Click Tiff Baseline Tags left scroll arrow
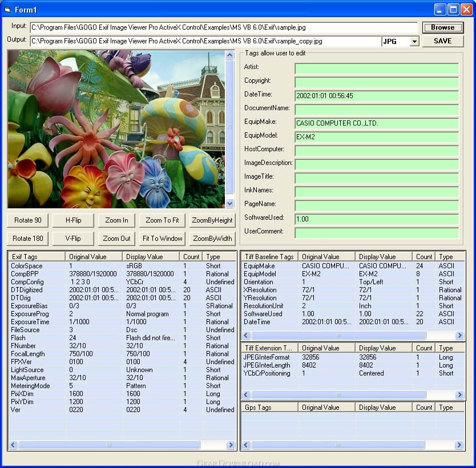The height and width of the screenshot is (468, 476). (246, 336)
